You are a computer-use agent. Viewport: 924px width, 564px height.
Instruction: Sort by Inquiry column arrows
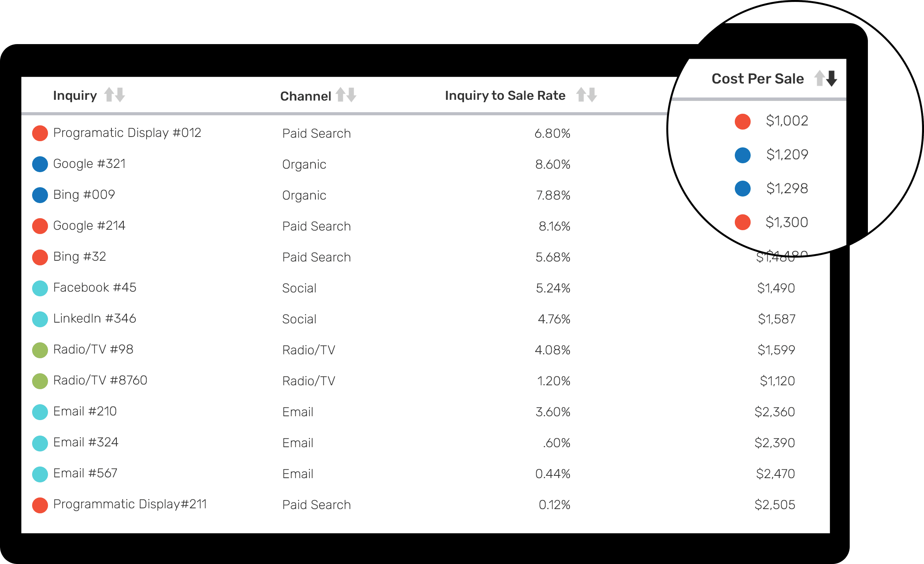(115, 95)
